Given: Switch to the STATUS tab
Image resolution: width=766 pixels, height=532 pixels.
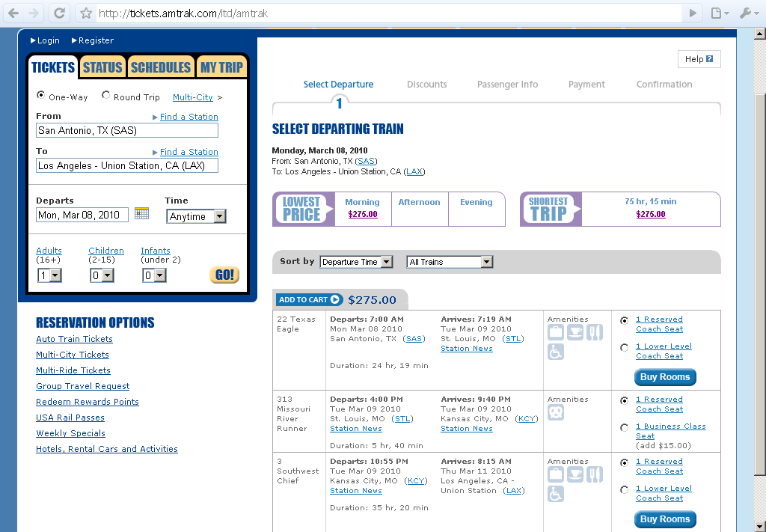Looking at the screenshot, I should 102,67.
